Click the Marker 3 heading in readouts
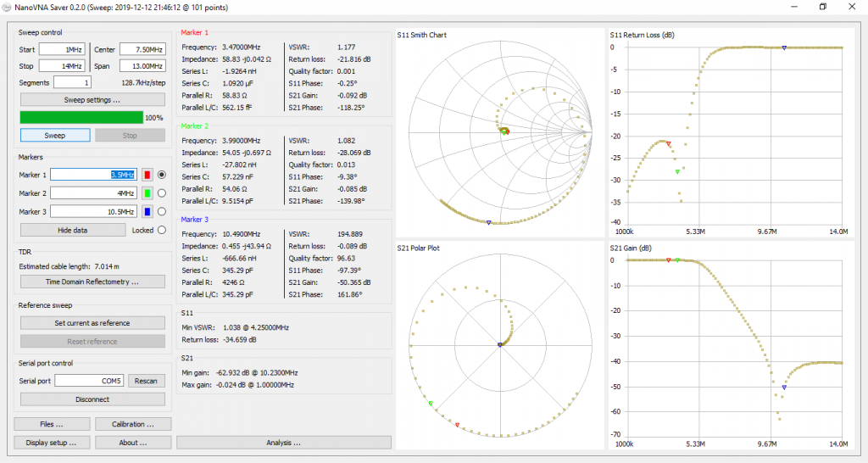Screen dimensions: 868x463 point(195,220)
